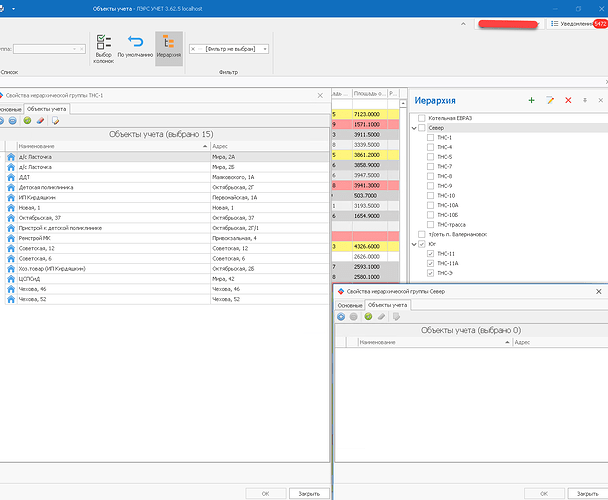Click green check icon in Север properties toolbar
The width and height of the screenshot is (608, 500).
(x=369, y=316)
